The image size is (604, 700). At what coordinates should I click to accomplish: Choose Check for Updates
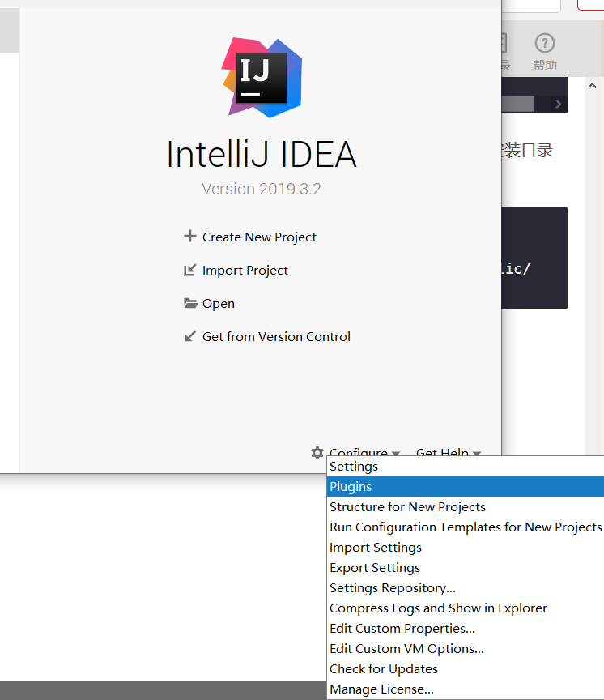[x=466, y=668]
